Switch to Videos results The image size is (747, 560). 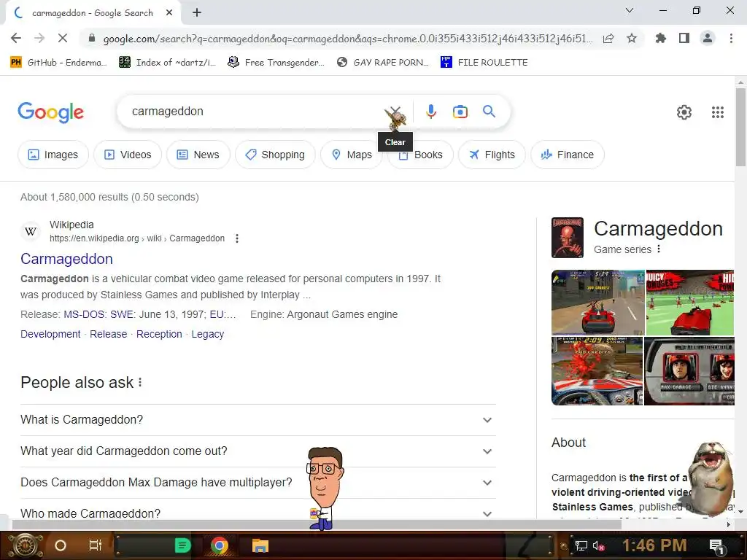128,155
